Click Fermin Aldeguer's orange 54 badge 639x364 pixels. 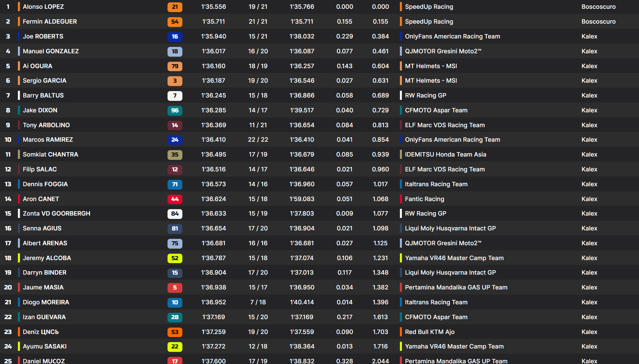175,22
